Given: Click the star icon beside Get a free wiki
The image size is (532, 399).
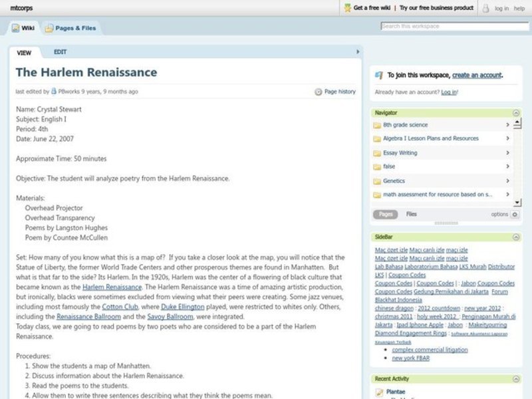Looking at the screenshot, I should pyautogui.click(x=346, y=8).
